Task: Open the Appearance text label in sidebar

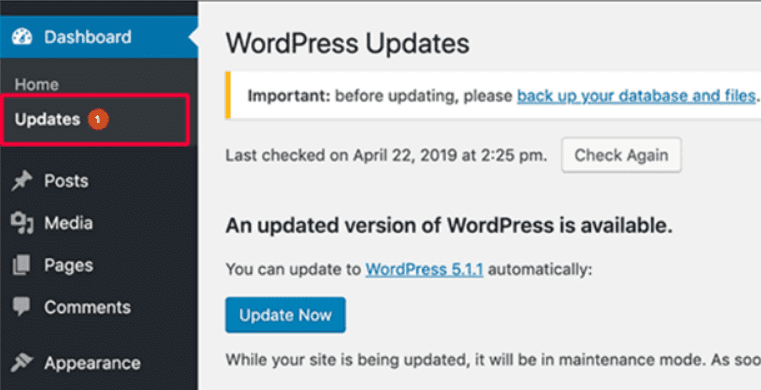Action: [x=92, y=363]
